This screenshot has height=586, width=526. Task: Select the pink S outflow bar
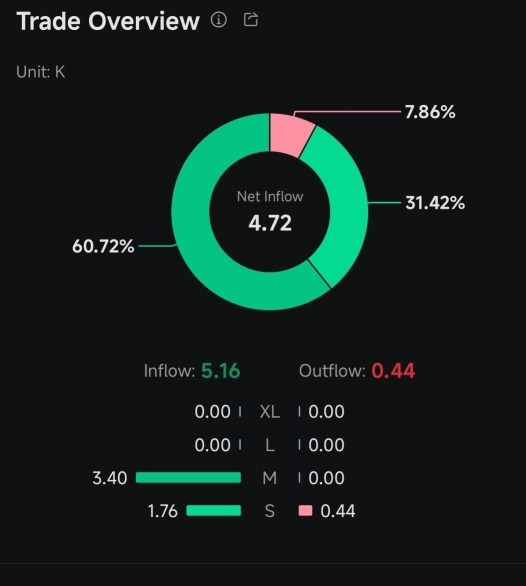305,511
